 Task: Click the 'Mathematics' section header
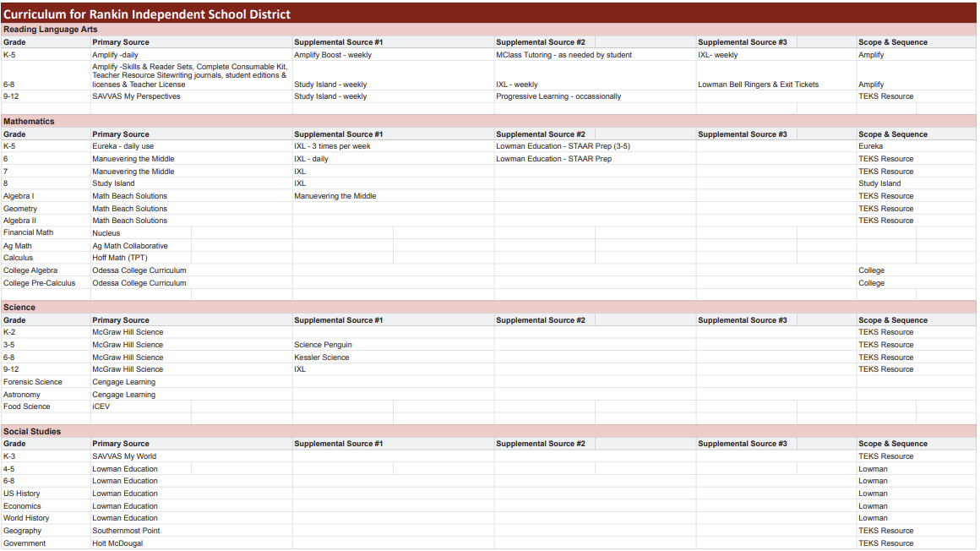34,121
